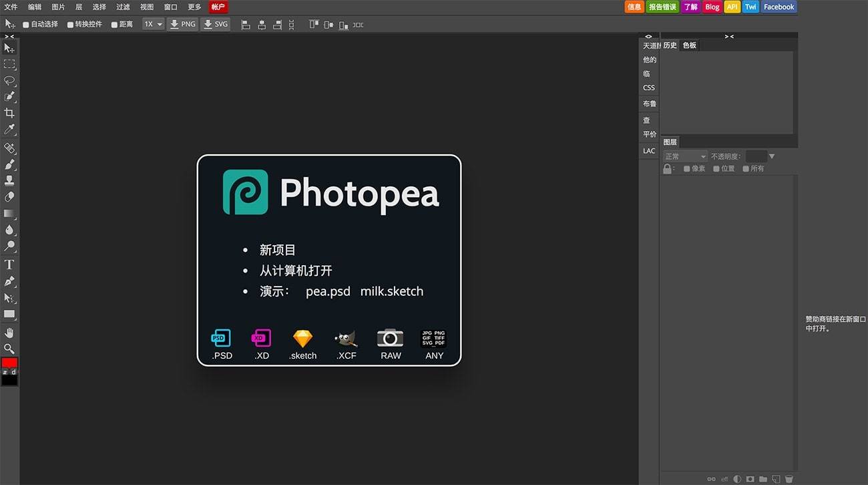
Task: Select the Blur droplet tool
Action: pyautogui.click(x=9, y=230)
